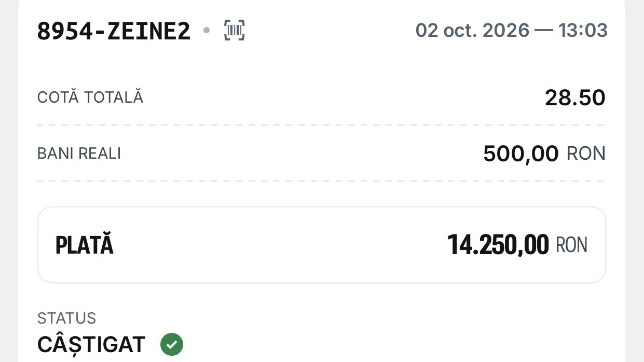644x362 pixels.
Task: Select the stake amount 500,00
Action: [521, 154]
